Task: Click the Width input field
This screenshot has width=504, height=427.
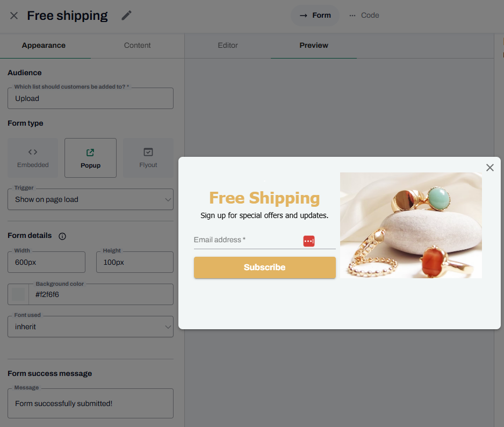Action: tap(47, 262)
